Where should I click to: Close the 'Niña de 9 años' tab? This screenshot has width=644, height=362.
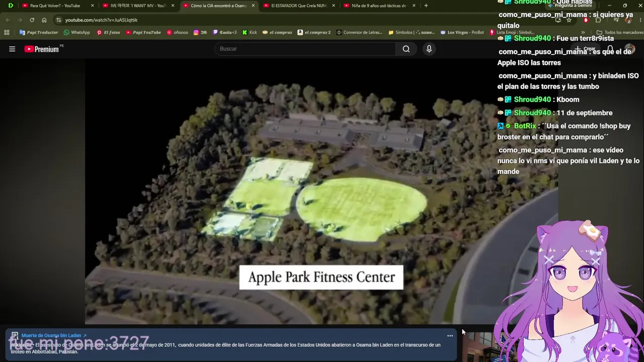pos(414,6)
